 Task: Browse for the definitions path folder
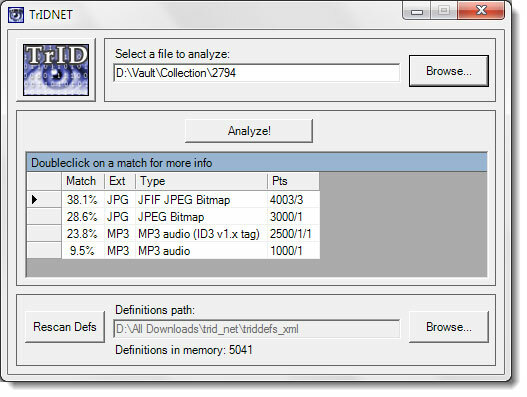[449, 327]
